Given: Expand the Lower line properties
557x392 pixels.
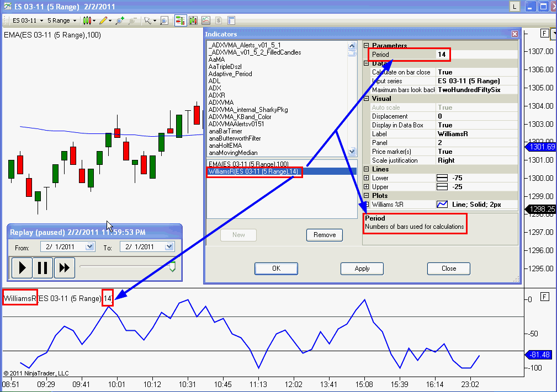Looking at the screenshot, I should 366,178.
